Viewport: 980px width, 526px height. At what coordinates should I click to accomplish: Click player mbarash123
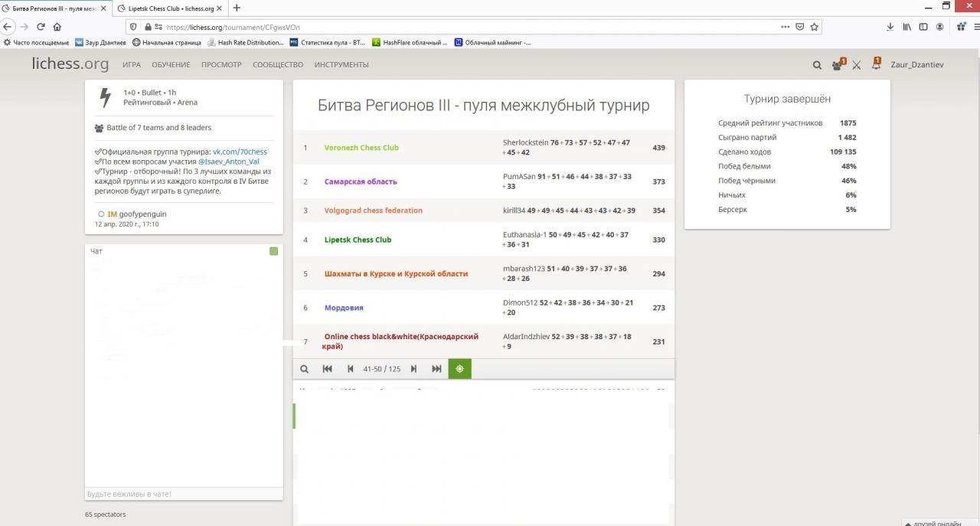(x=524, y=269)
